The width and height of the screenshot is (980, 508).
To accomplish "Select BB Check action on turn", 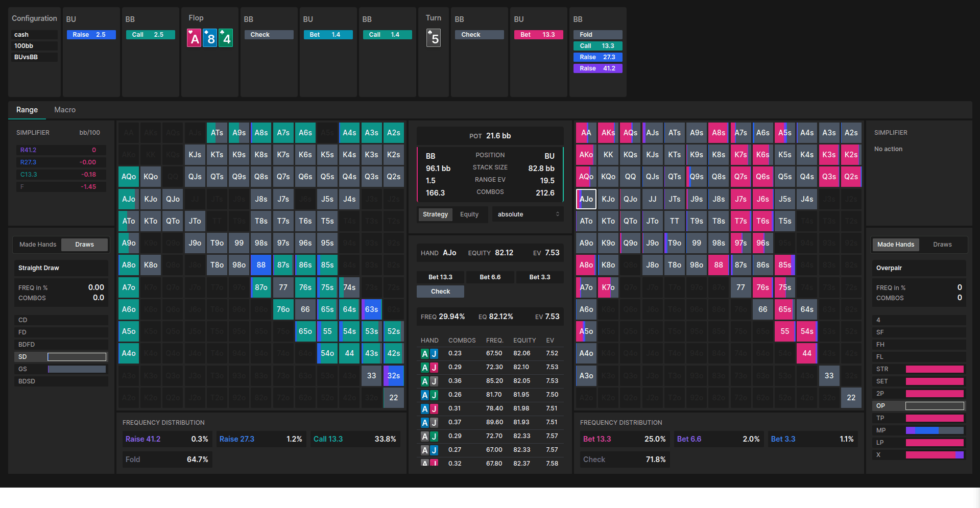I will click(x=479, y=35).
